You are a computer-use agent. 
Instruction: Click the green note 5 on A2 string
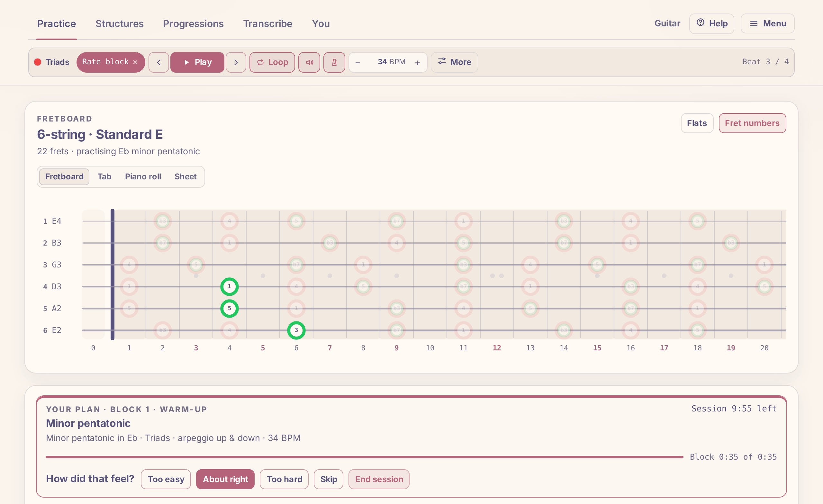click(230, 308)
